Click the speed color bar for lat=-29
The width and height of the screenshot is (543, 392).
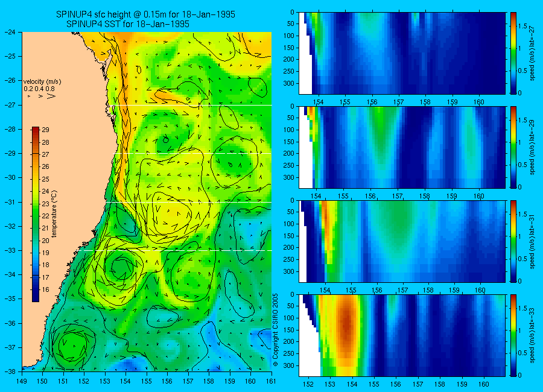513,147
